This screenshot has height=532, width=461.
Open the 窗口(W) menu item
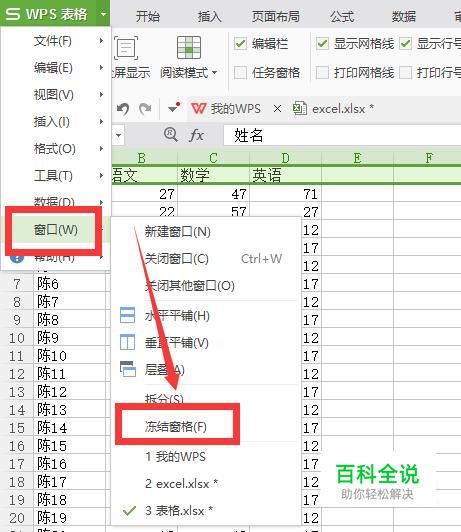coord(56,230)
